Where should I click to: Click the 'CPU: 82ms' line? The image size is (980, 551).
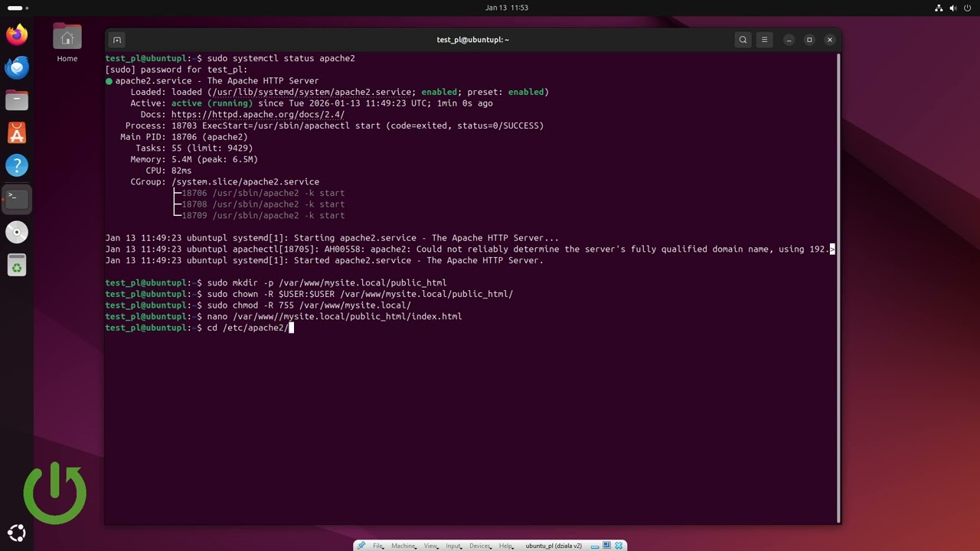(x=169, y=171)
